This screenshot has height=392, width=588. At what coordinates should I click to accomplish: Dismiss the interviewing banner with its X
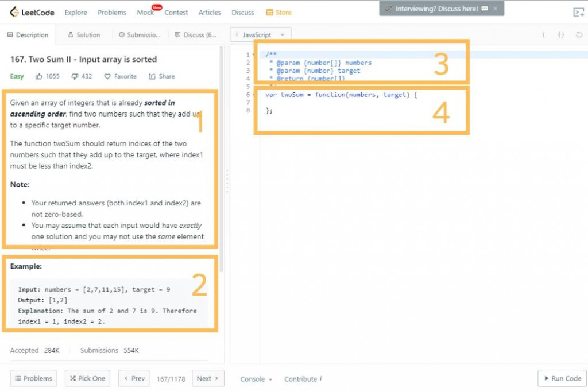pos(496,9)
